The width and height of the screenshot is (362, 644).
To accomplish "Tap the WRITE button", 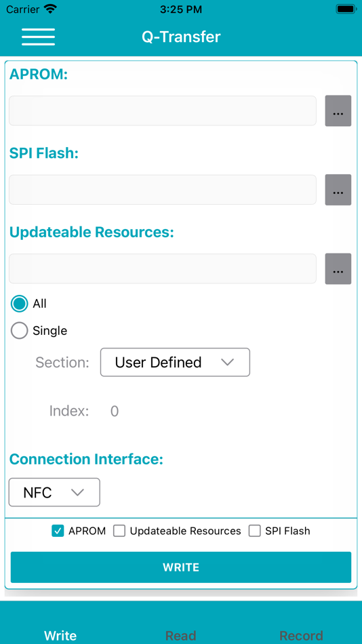I will tap(181, 567).
